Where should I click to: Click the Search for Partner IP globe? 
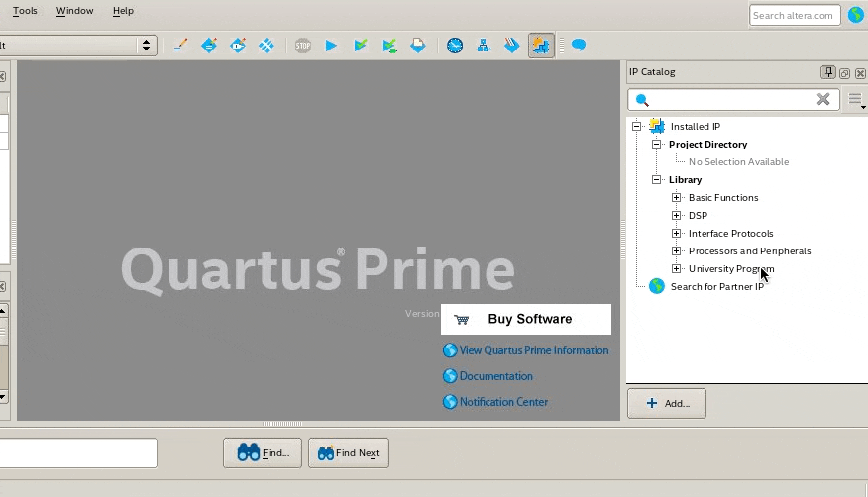pos(657,286)
